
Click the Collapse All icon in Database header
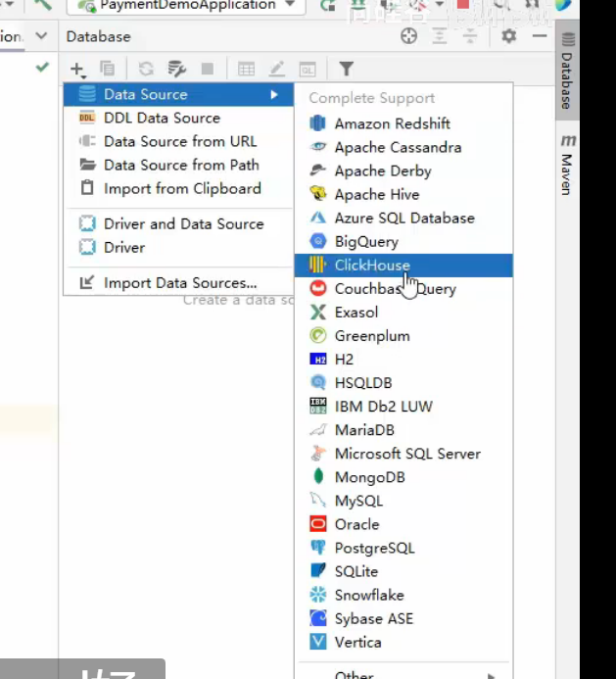point(470,36)
